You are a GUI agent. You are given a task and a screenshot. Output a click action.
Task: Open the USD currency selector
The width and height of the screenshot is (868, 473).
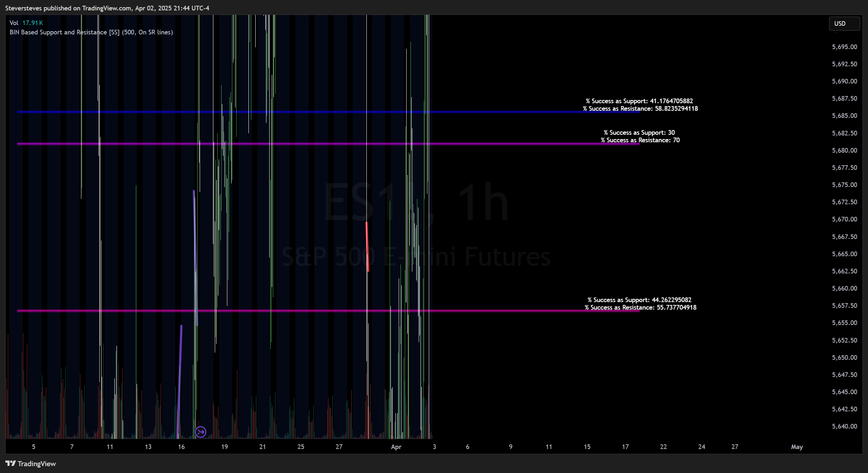844,24
